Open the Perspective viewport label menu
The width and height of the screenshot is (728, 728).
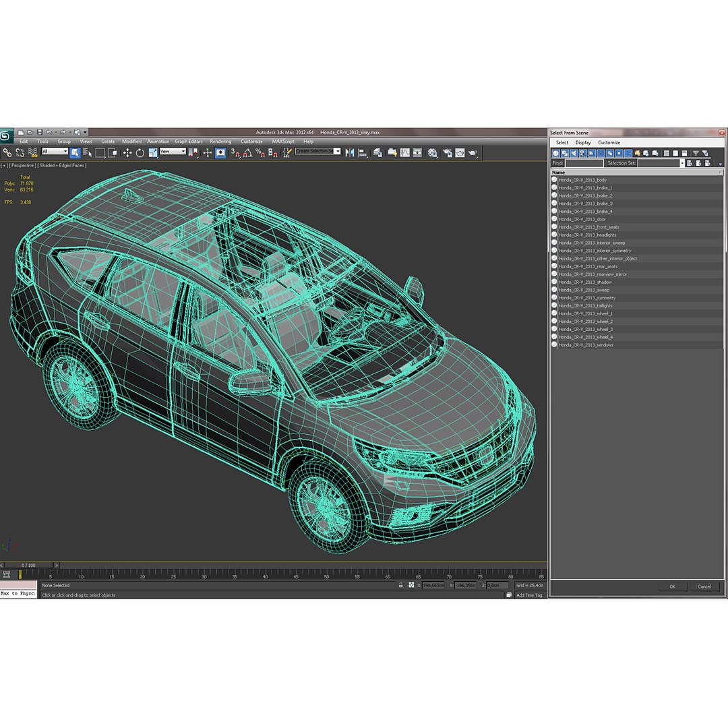pos(22,165)
